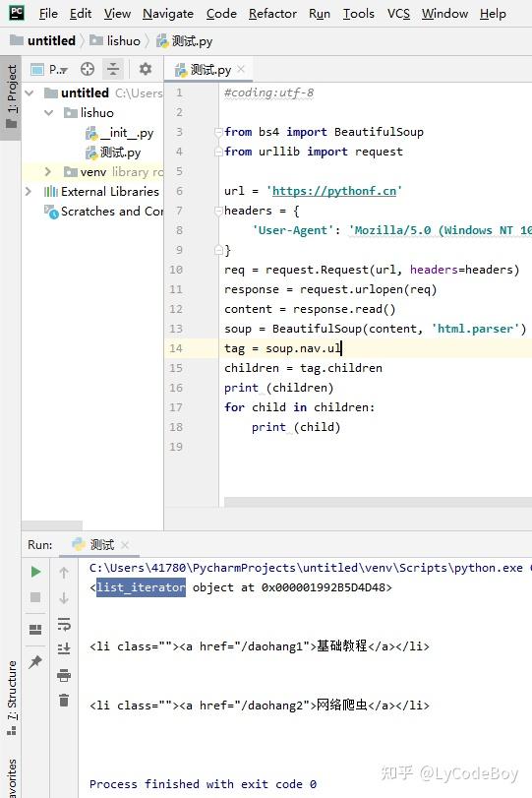Place cursor on print (child) line
Screen dimensions: 532x798
[x=295, y=427]
